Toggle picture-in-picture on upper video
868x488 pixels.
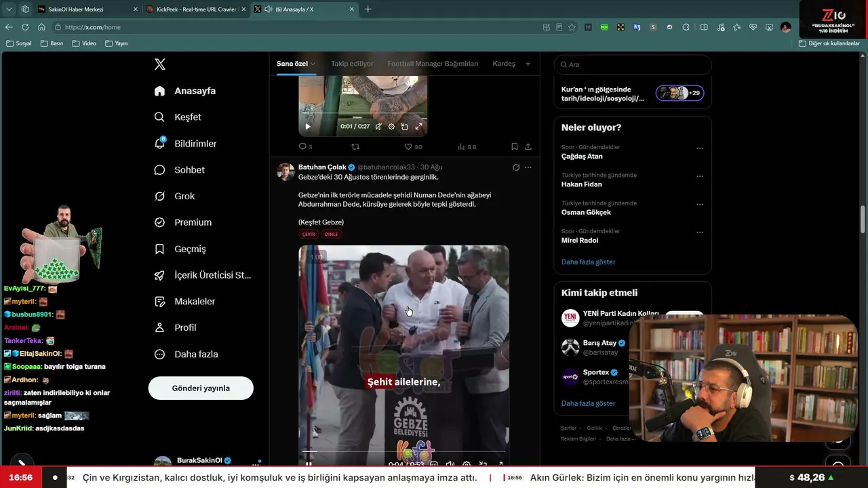[405, 127]
